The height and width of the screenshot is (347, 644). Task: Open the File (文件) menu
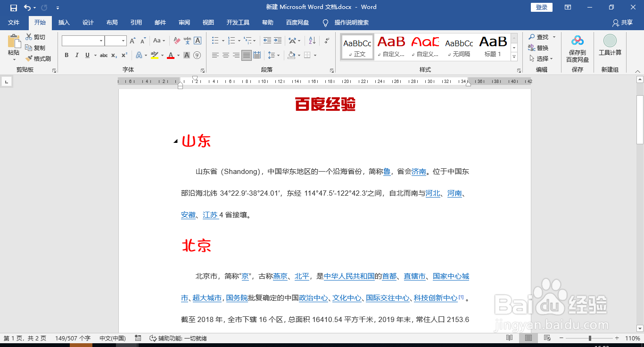click(x=14, y=23)
